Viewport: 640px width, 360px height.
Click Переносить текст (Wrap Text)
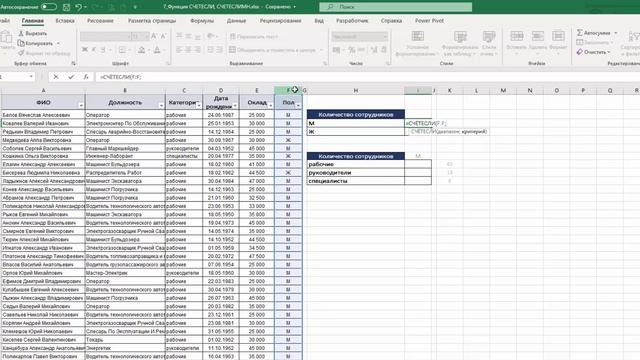point(254,37)
